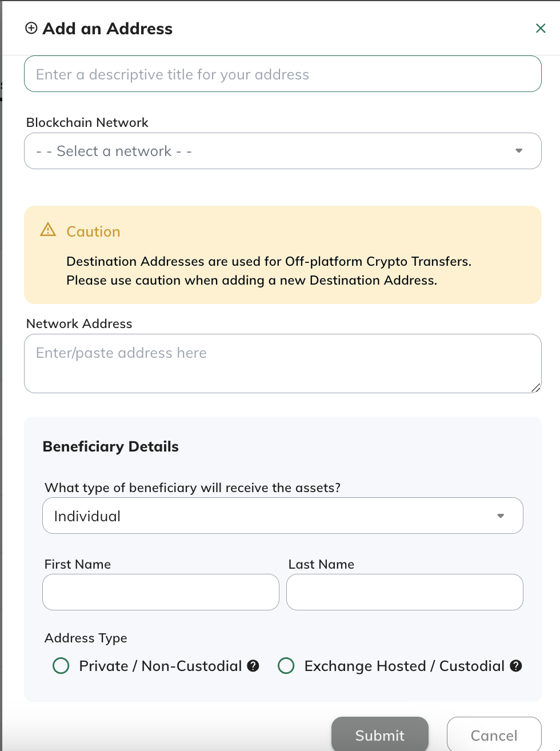Image resolution: width=560 pixels, height=751 pixels.
Task: Click help icon next to Exchange Hosted / Custodial
Action: coord(516,666)
